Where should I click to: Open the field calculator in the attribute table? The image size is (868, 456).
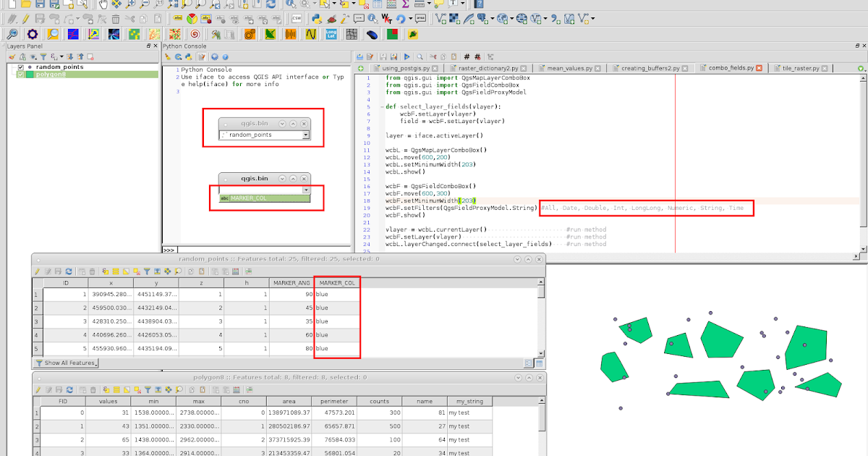pos(234,271)
